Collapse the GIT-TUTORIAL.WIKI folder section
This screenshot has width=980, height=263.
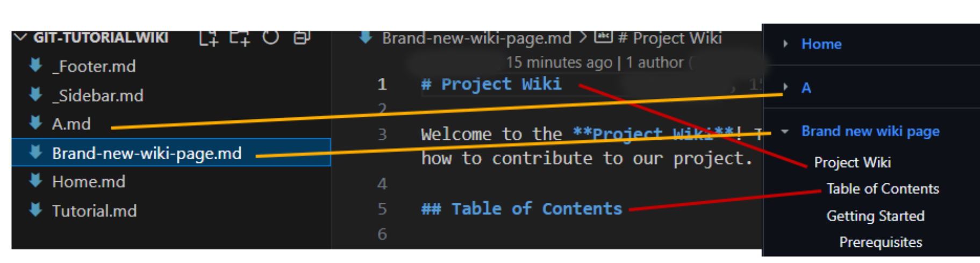pyautogui.click(x=22, y=38)
